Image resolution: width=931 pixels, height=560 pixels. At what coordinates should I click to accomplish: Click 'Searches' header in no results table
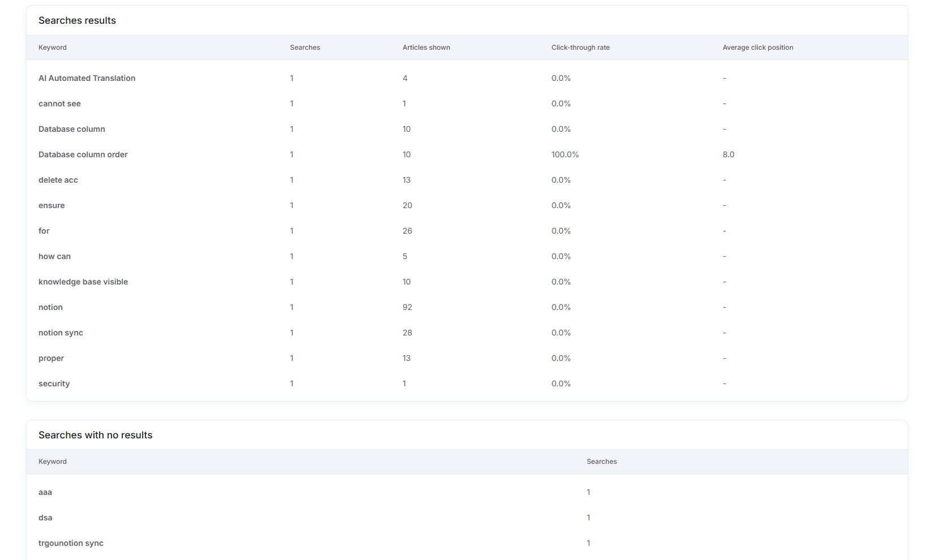(601, 462)
